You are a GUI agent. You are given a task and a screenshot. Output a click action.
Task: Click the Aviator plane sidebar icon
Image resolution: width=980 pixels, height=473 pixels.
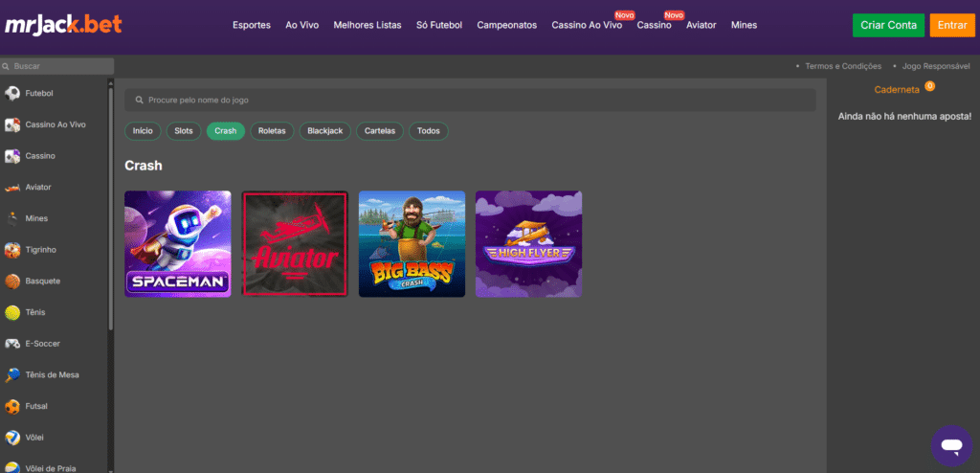click(11, 187)
